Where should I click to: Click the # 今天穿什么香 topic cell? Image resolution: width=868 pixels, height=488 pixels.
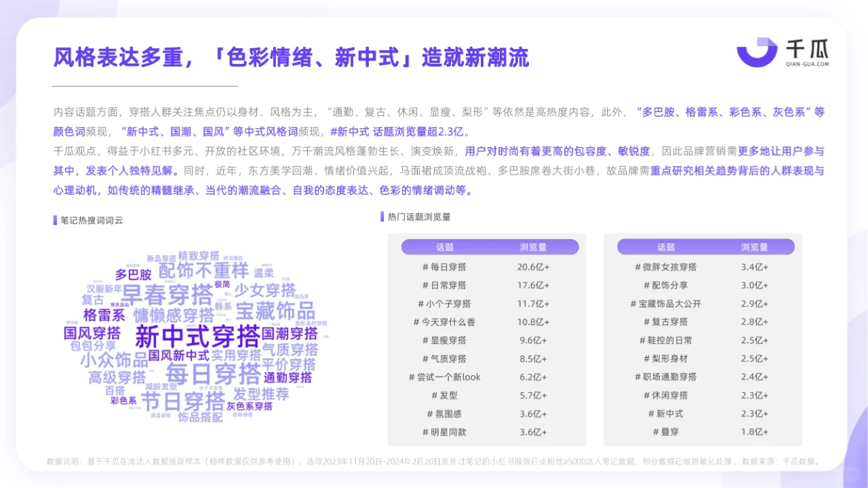[x=444, y=322]
